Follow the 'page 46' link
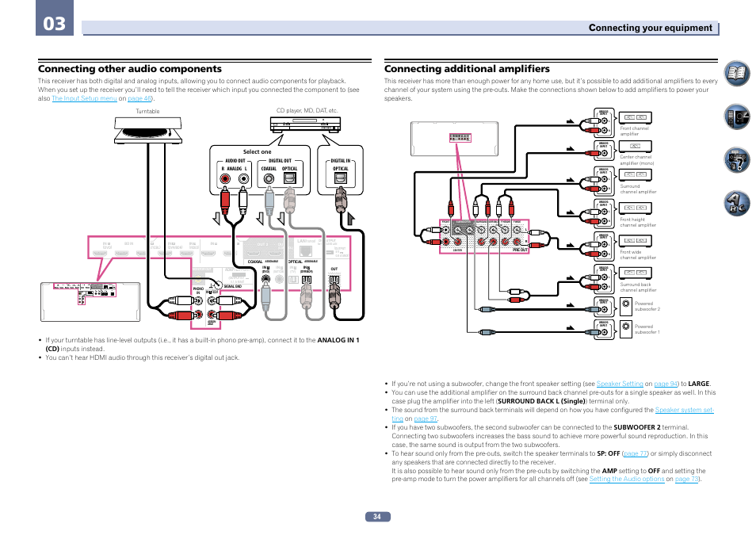The image size is (756, 535). click(139, 98)
